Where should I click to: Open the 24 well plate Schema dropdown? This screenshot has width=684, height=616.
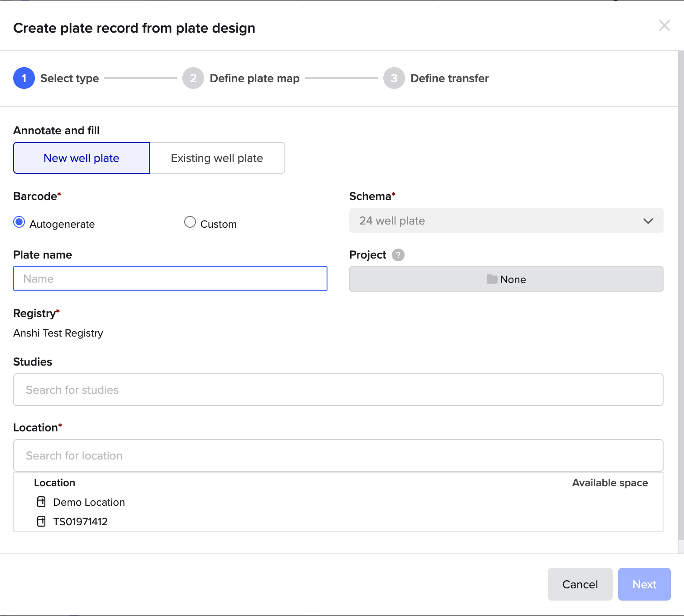click(x=506, y=221)
